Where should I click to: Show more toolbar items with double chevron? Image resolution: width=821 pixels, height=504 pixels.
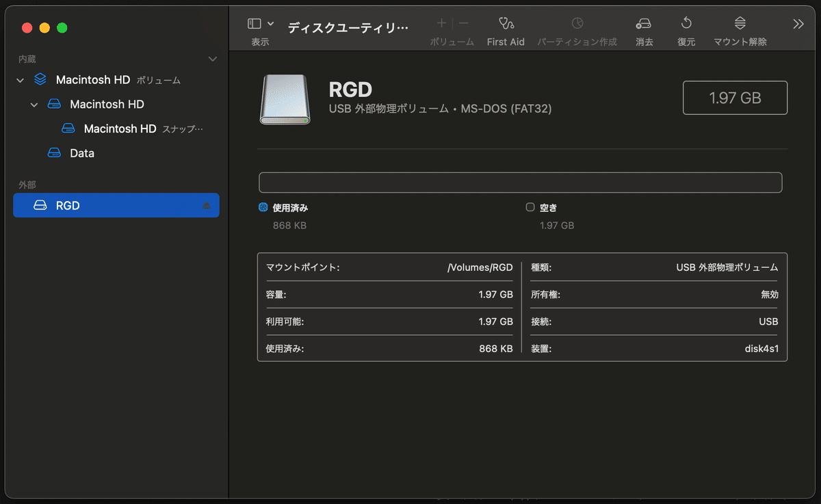[x=798, y=24]
